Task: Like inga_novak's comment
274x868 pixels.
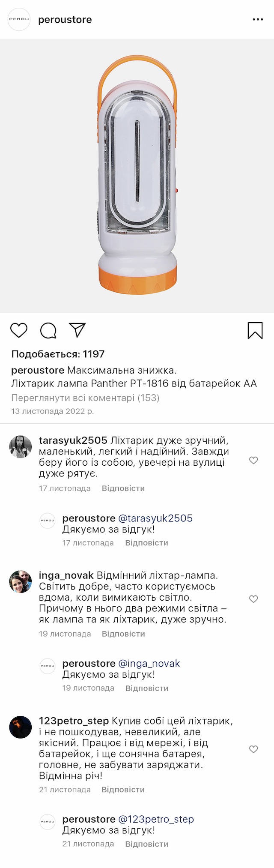Action: coord(253,599)
